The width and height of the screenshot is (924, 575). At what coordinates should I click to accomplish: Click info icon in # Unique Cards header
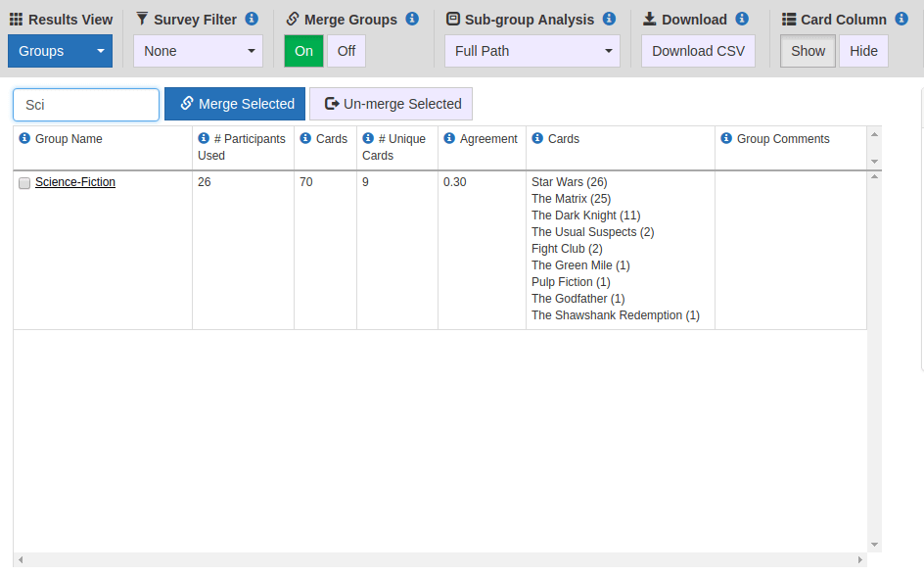[x=368, y=138]
